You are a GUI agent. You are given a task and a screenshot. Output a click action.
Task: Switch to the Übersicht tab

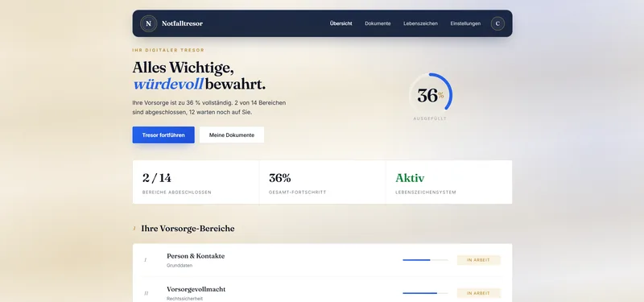(341, 23)
